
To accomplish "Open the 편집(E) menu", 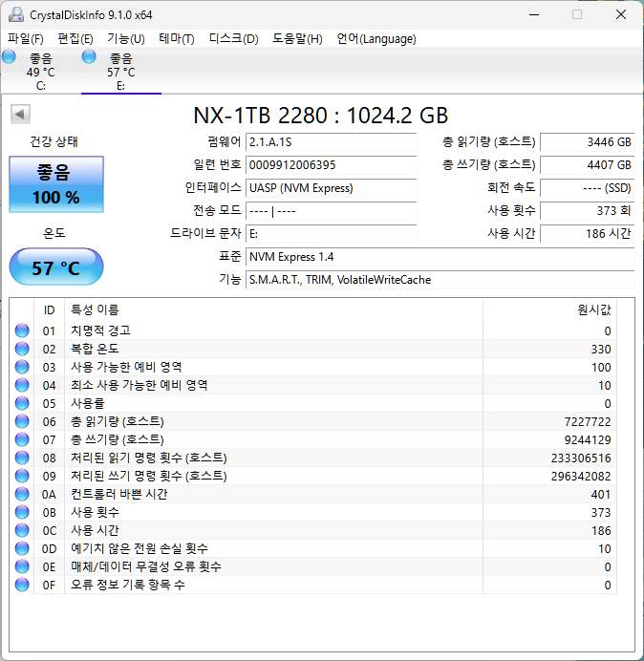I will [75, 39].
